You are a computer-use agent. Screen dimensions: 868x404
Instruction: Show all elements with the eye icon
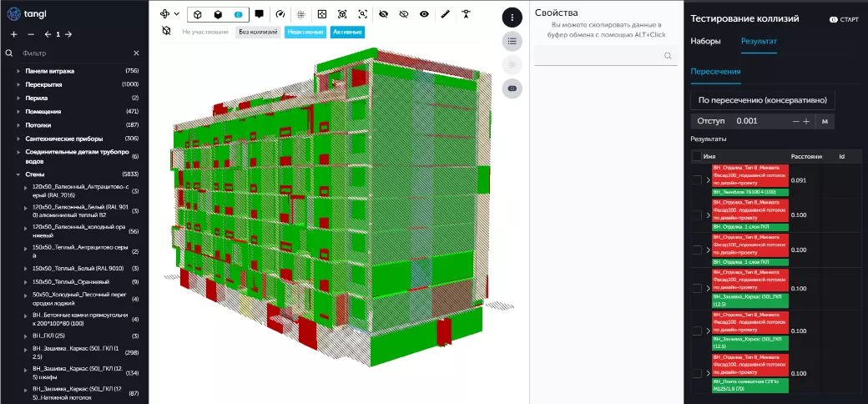coord(425,14)
